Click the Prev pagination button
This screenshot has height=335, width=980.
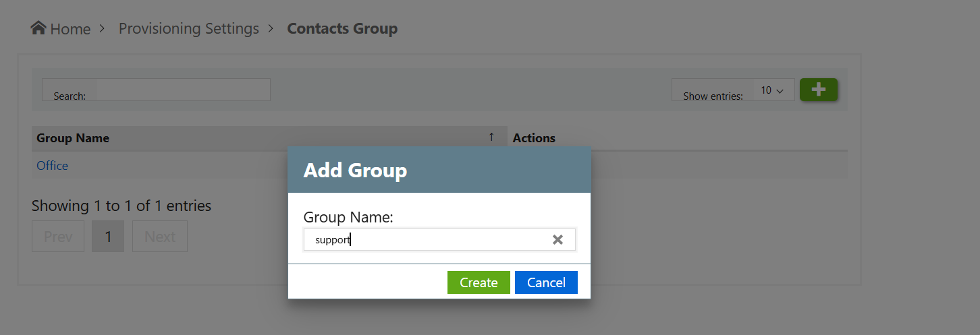(x=58, y=237)
